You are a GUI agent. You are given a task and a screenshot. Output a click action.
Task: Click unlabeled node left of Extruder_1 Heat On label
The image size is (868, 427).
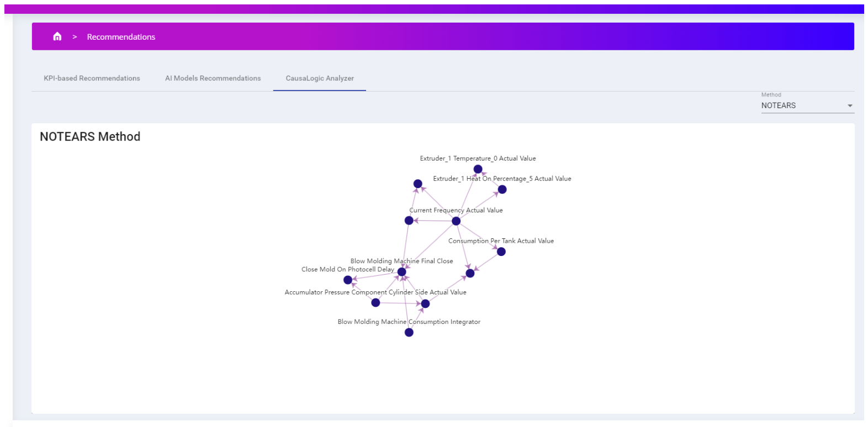(418, 184)
